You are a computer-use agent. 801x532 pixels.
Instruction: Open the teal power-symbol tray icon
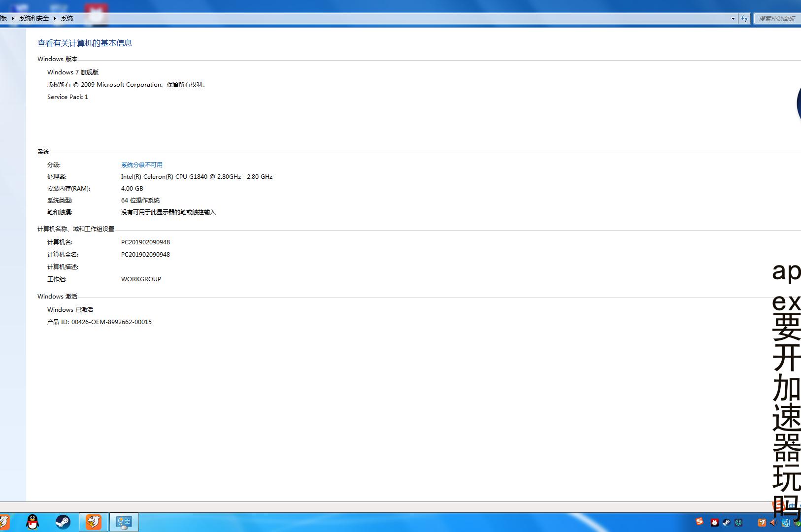(738, 522)
